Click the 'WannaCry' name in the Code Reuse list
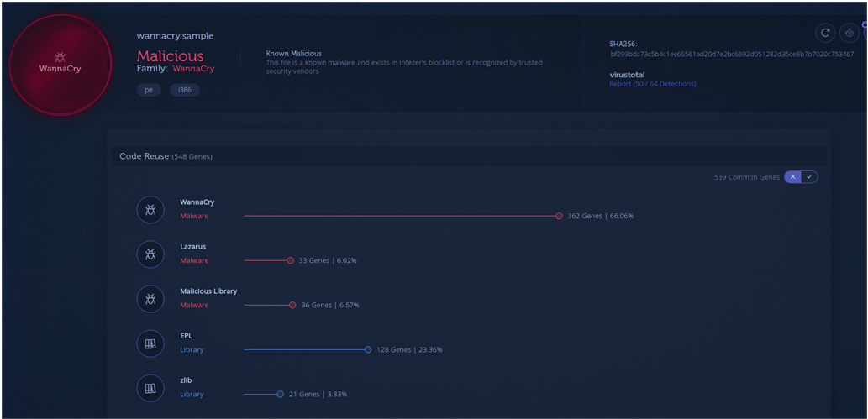Viewport: 868px width, 419px height. [197, 202]
